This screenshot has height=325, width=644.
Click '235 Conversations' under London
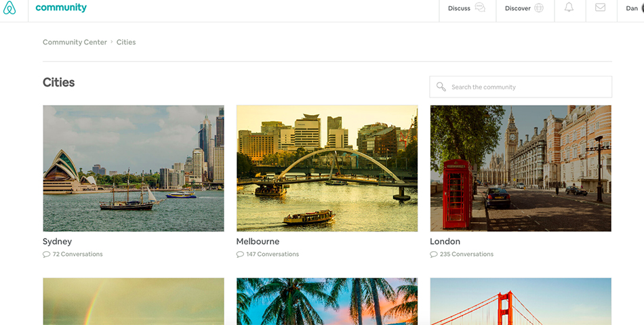tap(466, 255)
